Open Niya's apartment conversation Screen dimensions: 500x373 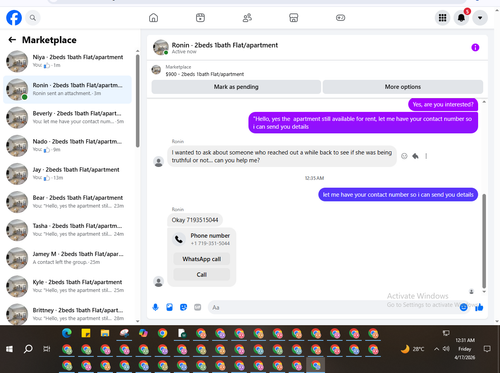[67, 61]
